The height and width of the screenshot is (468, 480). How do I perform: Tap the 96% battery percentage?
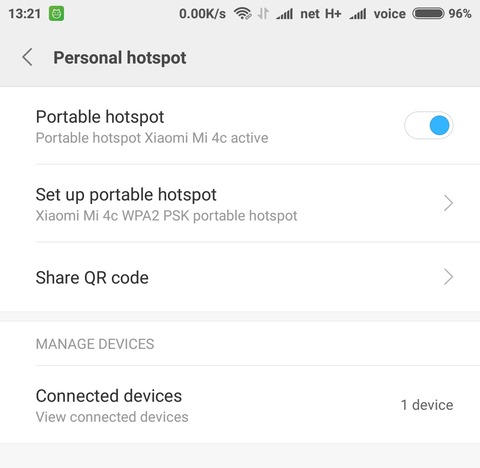pos(460,14)
